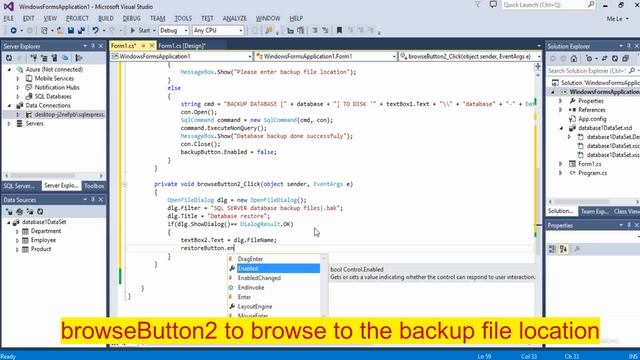Image resolution: width=640 pixels, height=360 pixels.
Task: Click the Find in Files toolbar icon
Action: 269,31
